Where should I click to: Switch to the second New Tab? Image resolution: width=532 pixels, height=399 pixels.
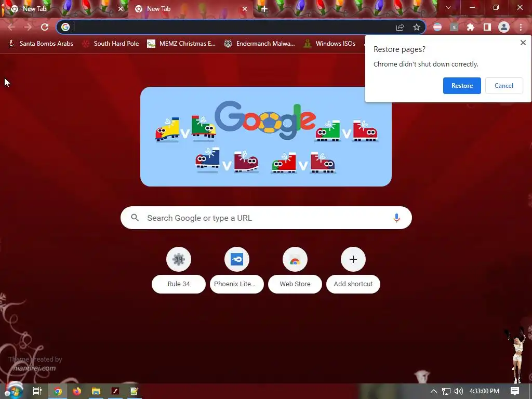[190, 9]
